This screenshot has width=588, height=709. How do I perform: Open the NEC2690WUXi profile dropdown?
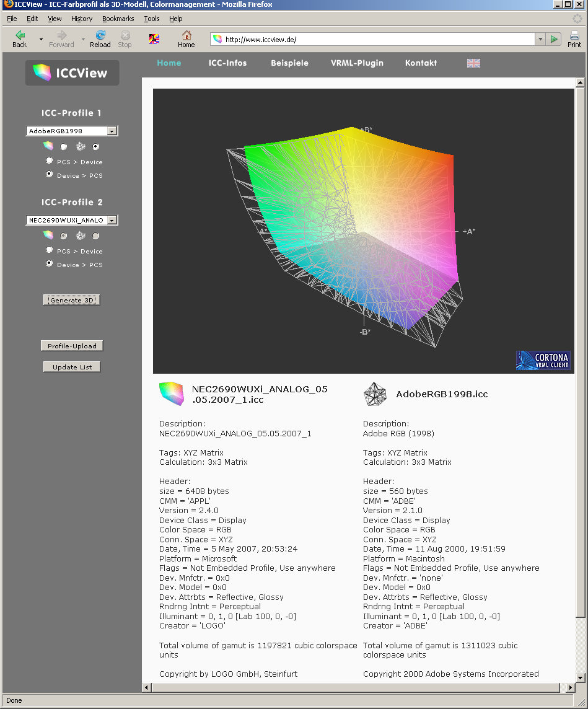click(112, 221)
